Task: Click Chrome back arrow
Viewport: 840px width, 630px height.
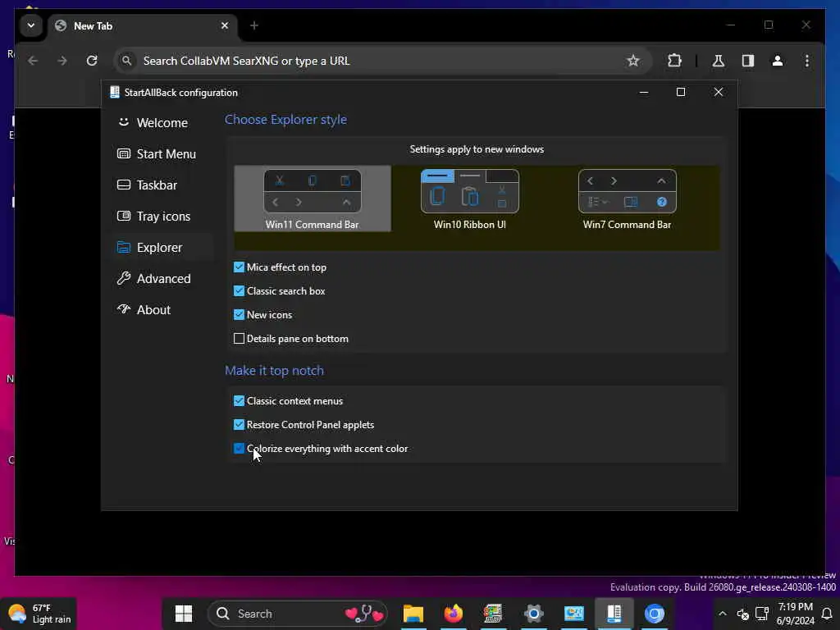Action: coord(33,61)
